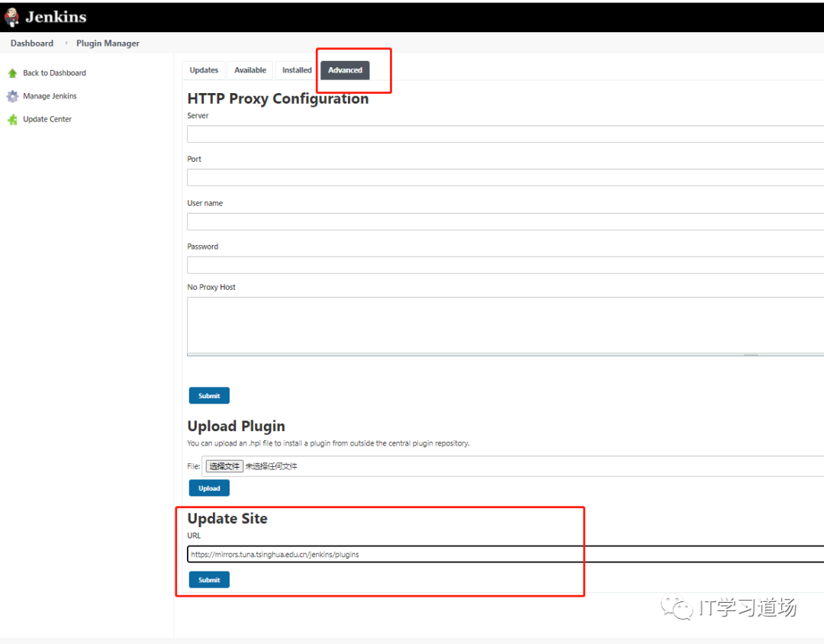Submit the HTTP Proxy Configuration form
Image resolution: width=824 pixels, height=644 pixels.
click(x=209, y=395)
